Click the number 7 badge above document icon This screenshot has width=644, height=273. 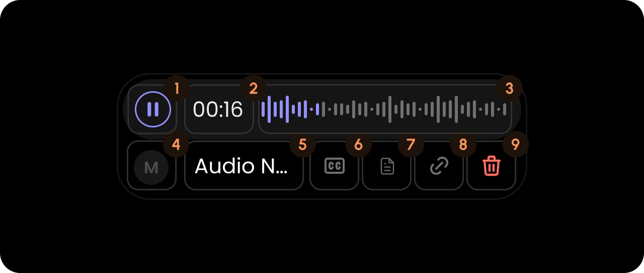(x=411, y=145)
